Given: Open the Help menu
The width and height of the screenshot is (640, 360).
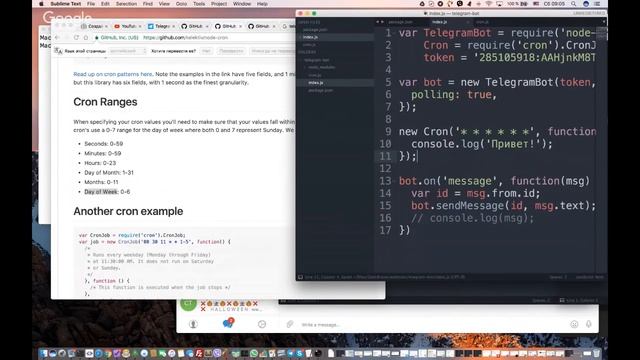Looking at the screenshot, I should click(262, 4).
